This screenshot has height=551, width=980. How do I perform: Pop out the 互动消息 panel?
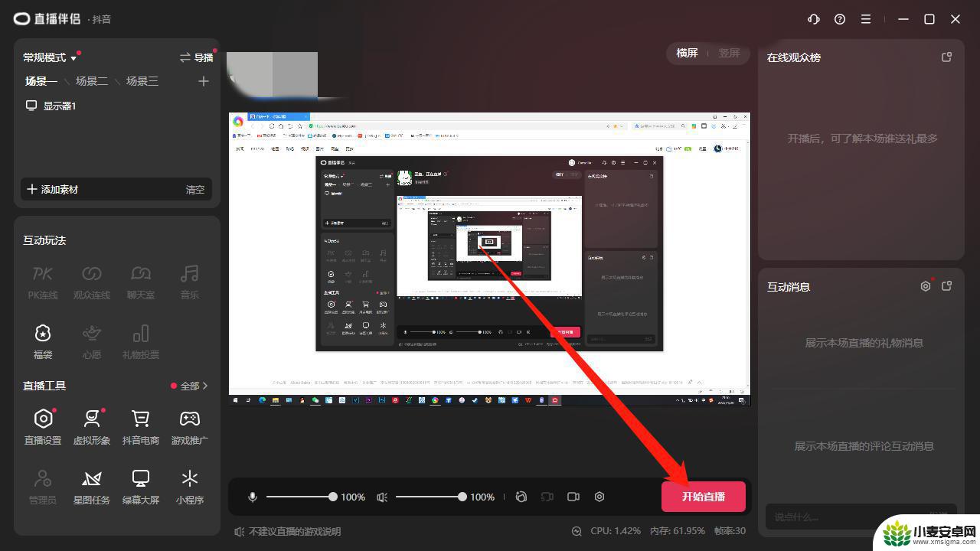click(946, 286)
